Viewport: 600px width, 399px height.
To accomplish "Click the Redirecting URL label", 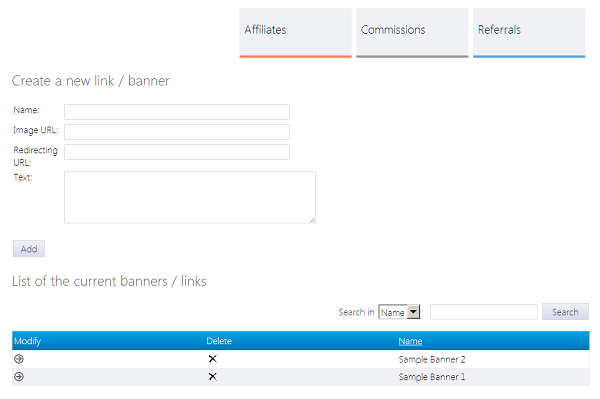I will tap(36, 156).
